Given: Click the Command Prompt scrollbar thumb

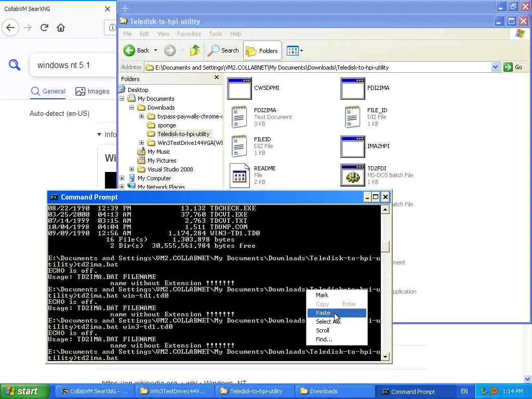Looking at the screenshot, I should (x=385, y=247).
